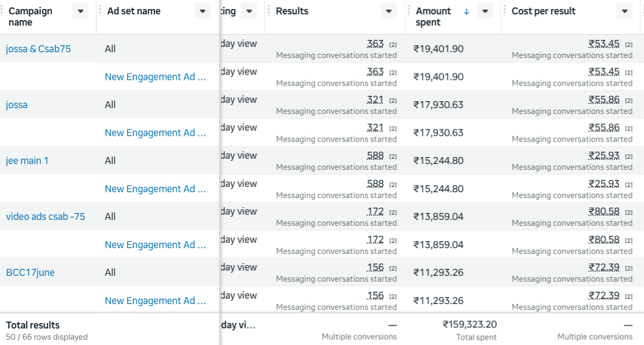Click drag handle beside Ad set name header

click(100, 11)
